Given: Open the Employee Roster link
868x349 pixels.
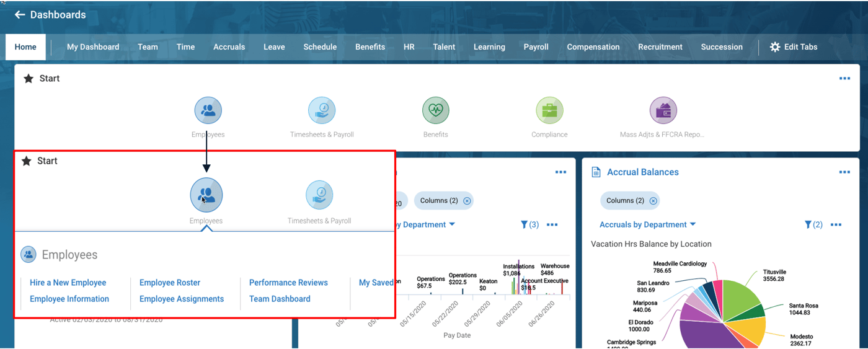Looking at the screenshot, I should pyautogui.click(x=170, y=283).
